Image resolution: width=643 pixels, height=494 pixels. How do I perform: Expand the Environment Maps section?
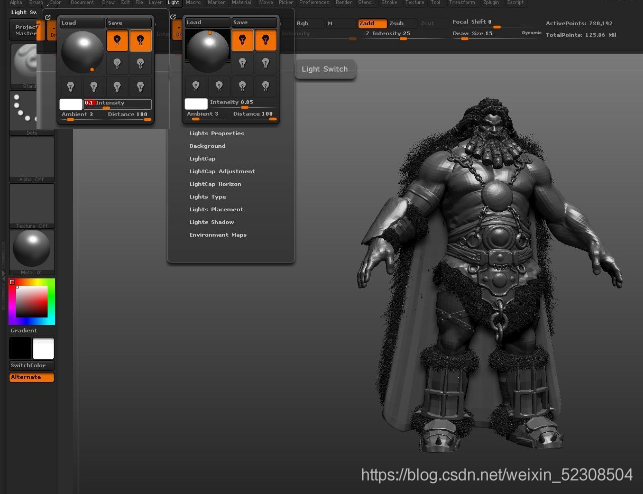coord(218,235)
